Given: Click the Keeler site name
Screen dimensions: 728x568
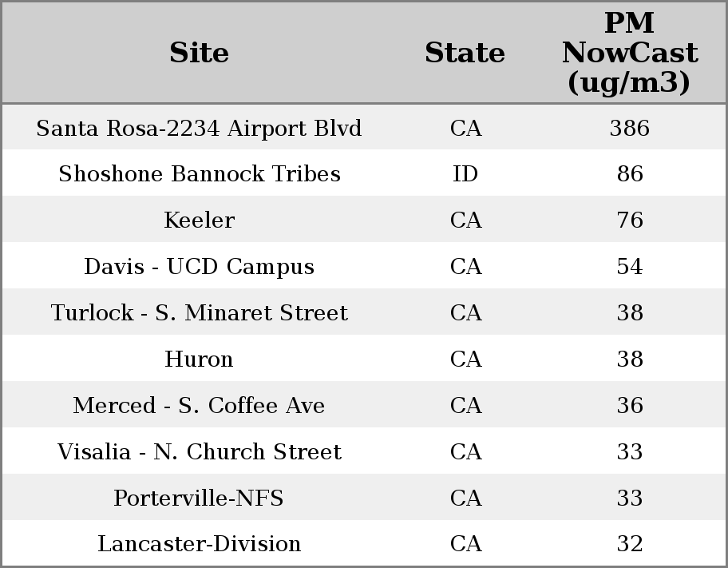Looking at the screenshot, I should point(199,220).
